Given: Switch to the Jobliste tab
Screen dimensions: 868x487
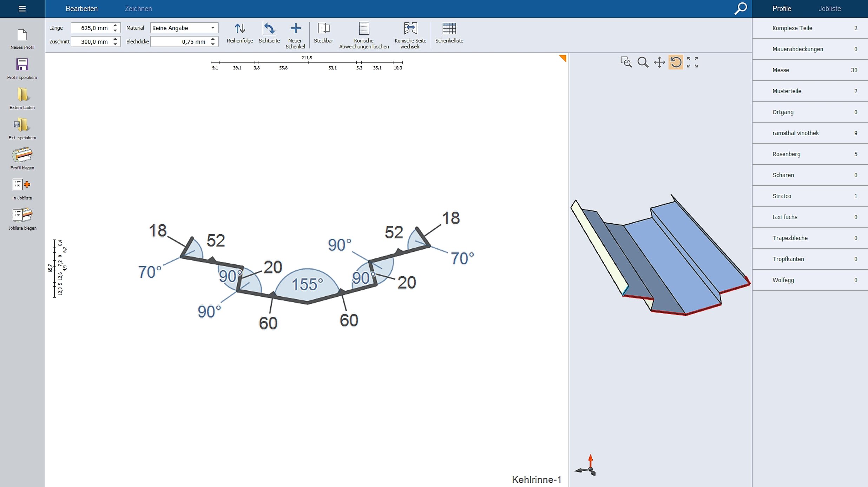Looking at the screenshot, I should point(829,8).
